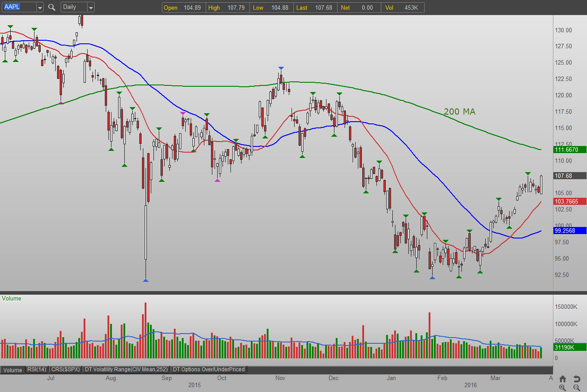The image size is (587, 392).
Task: Click the blue marker below the August low
Action: (x=146, y=280)
